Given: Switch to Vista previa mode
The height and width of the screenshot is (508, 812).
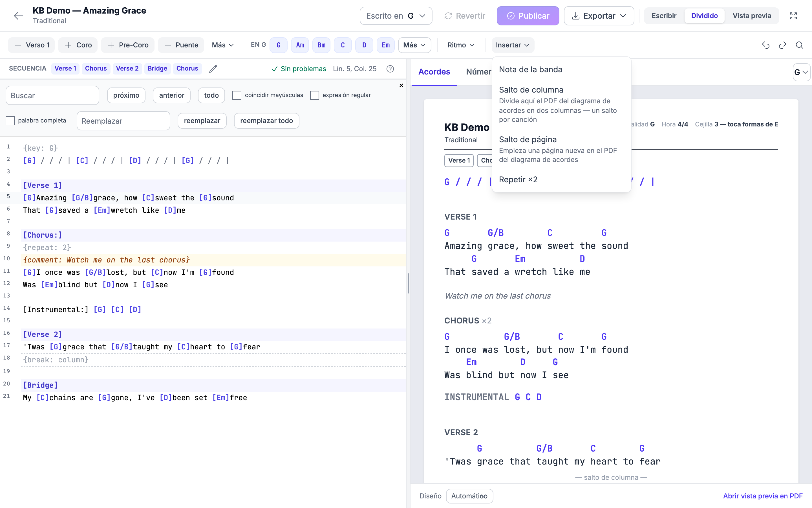Looking at the screenshot, I should [752, 16].
